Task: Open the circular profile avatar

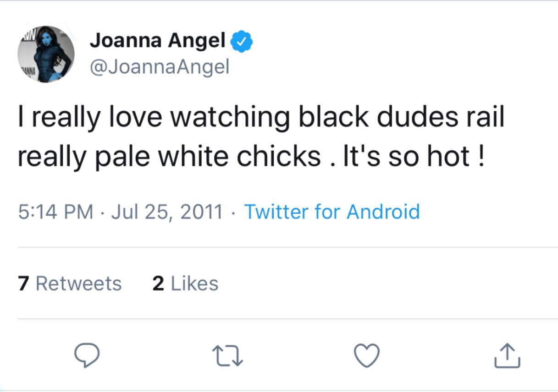Action: coord(46,54)
